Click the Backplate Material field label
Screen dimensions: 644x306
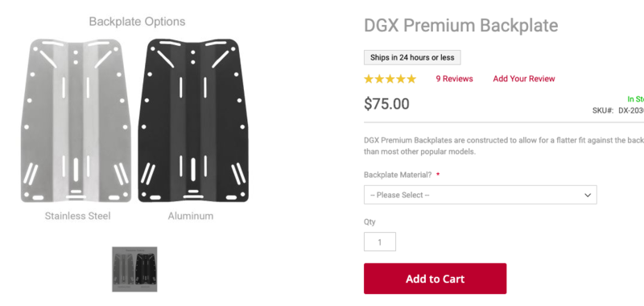click(x=398, y=175)
